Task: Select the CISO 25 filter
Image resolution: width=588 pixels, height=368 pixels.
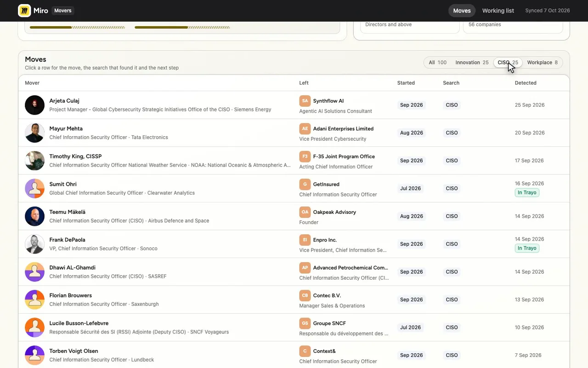Action: click(508, 63)
